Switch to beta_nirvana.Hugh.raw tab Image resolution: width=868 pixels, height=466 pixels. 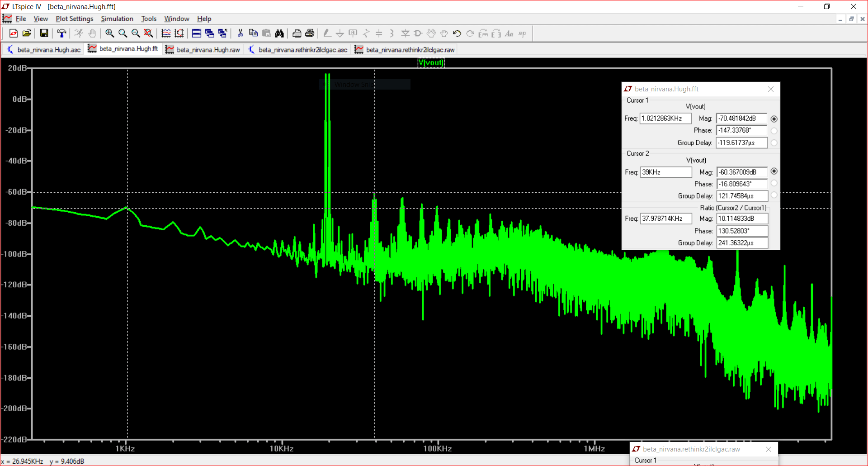tap(203, 50)
